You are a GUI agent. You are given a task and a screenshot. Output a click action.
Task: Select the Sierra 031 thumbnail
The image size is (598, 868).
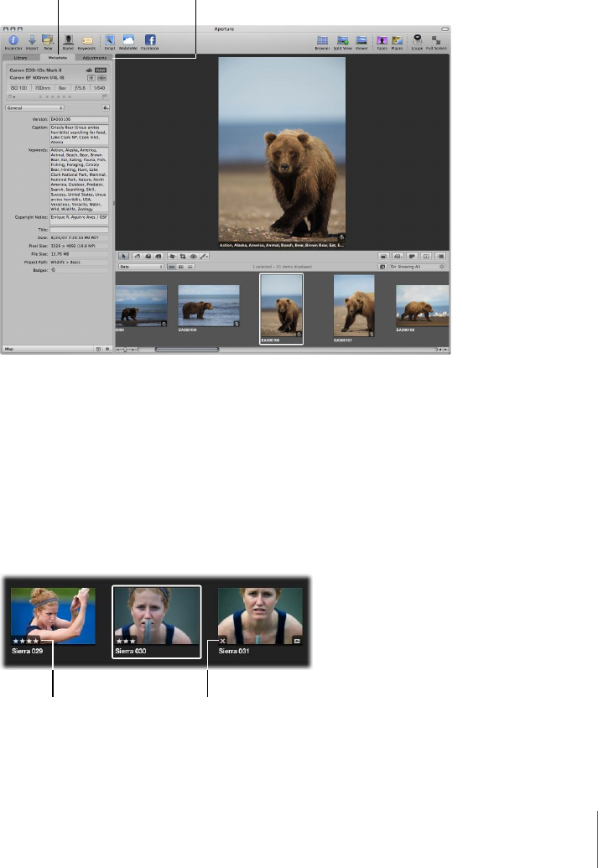[260, 616]
